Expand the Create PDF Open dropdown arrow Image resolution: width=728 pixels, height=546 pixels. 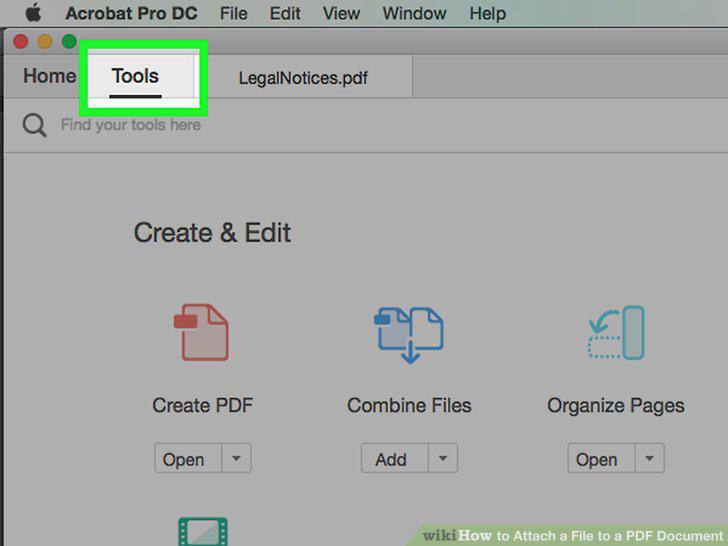[x=236, y=458]
